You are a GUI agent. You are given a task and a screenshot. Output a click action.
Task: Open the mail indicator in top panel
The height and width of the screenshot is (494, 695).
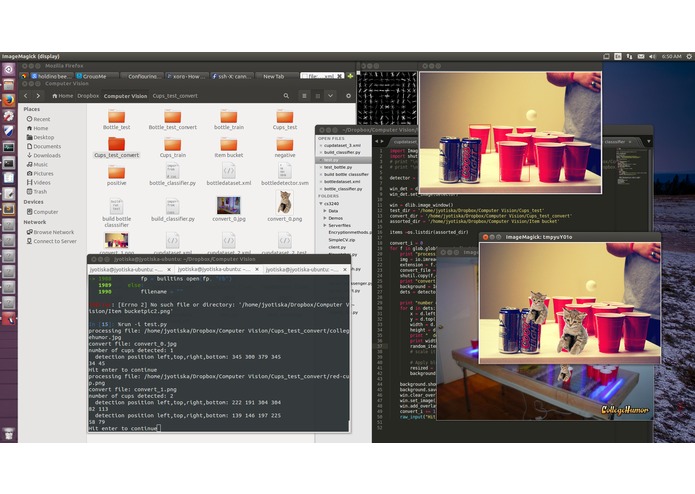641,56
